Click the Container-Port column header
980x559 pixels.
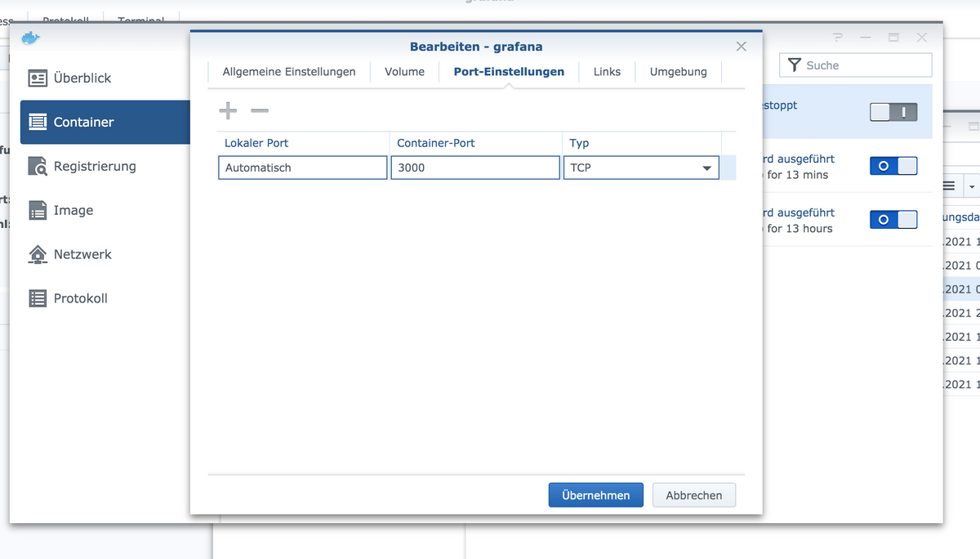[x=475, y=143]
